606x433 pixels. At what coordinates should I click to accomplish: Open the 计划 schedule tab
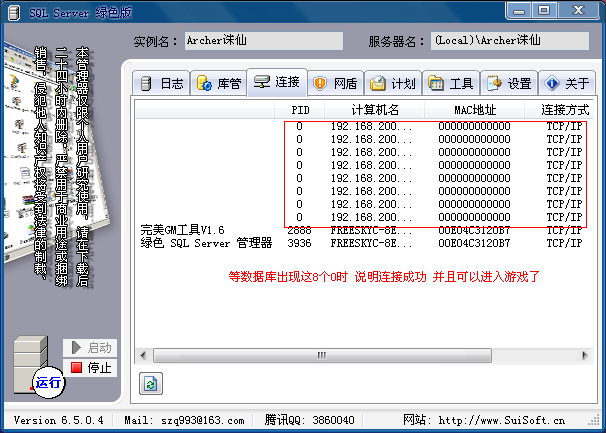click(392, 83)
